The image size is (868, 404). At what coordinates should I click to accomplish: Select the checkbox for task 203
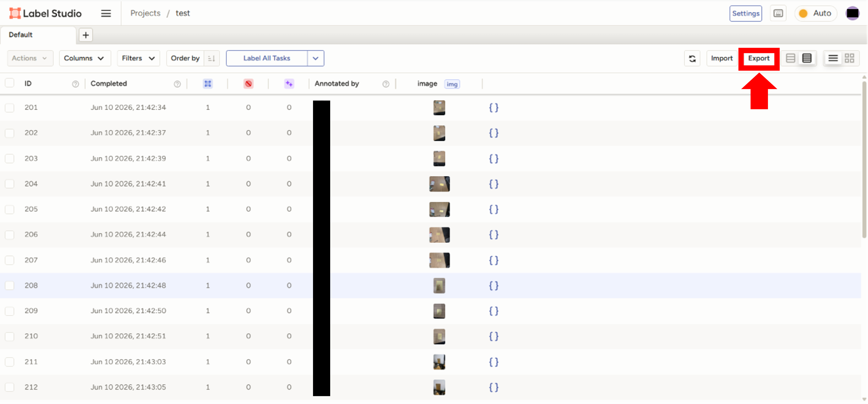click(9, 159)
